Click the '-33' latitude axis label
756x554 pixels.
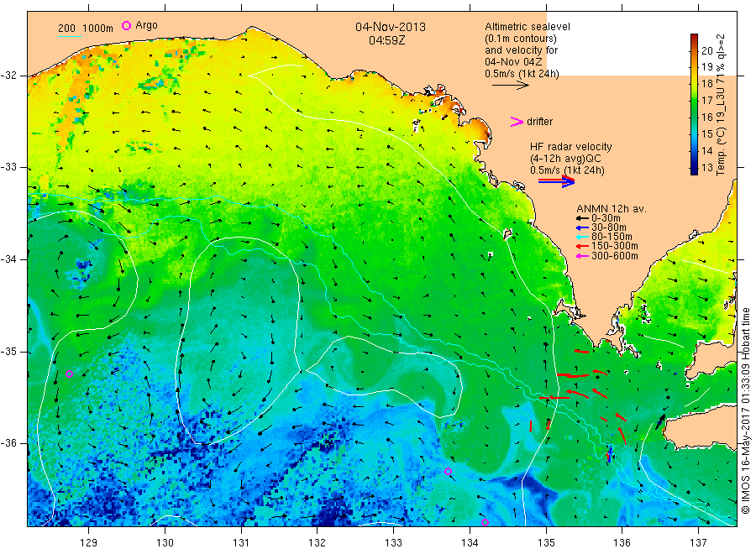[x=8, y=167]
